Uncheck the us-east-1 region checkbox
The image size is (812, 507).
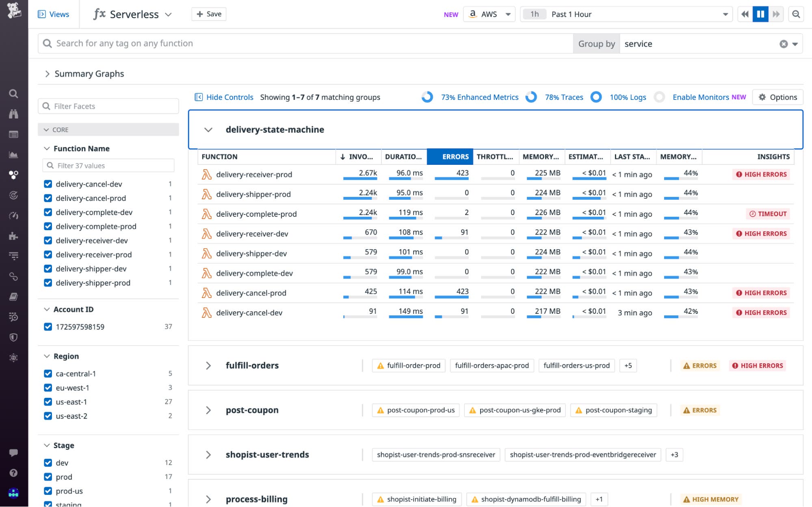point(48,402)
